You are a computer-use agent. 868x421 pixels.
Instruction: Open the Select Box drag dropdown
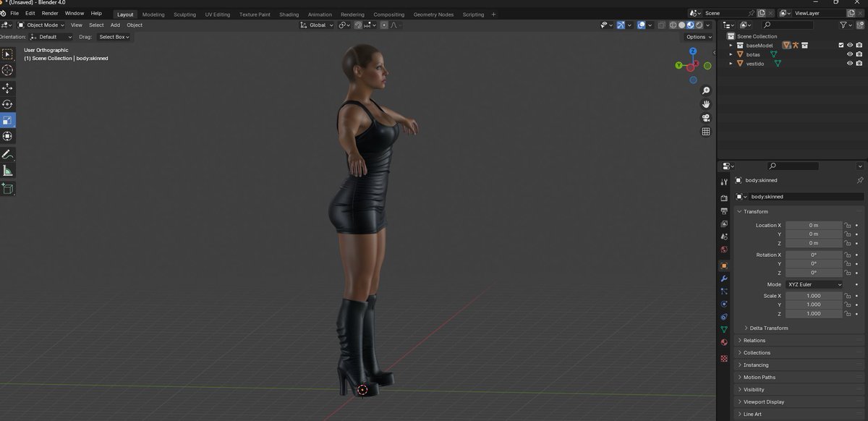click(114, 37)
